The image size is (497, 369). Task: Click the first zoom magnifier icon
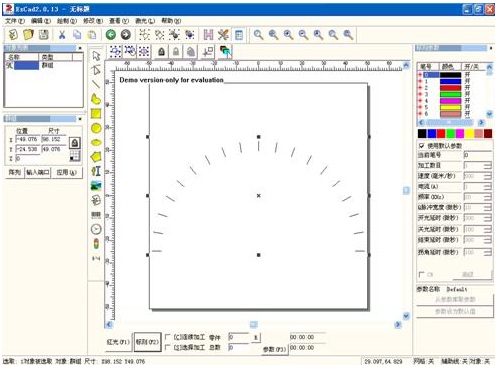tap(258, 35)
